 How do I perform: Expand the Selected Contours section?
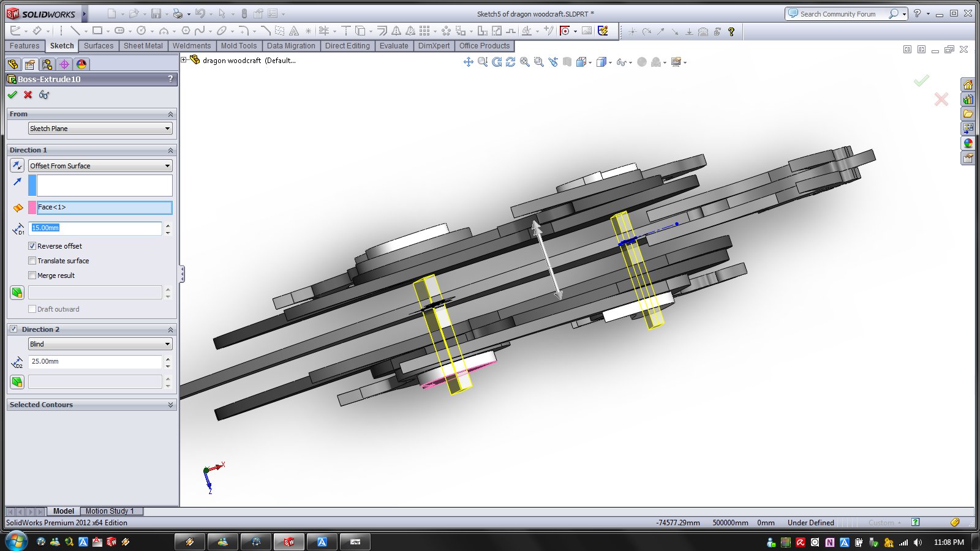(170, 405)
